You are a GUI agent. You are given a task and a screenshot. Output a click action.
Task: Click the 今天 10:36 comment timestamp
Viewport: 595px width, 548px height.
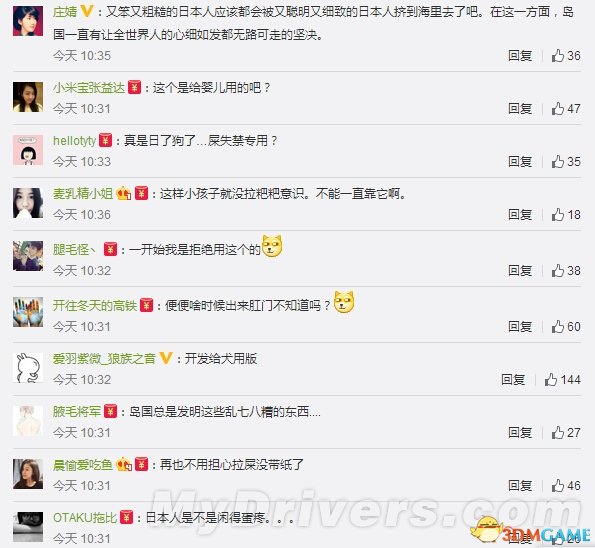[x=82, y=215]
